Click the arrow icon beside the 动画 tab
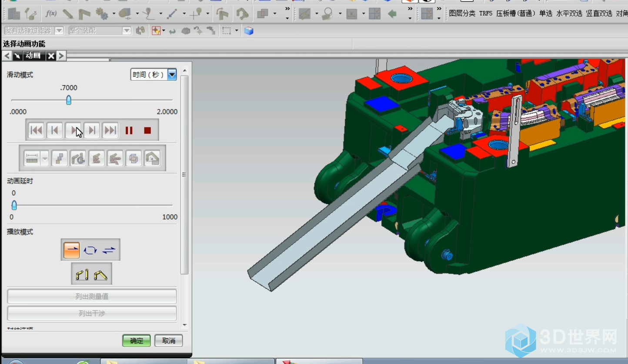628x364 pixels. [x=17, y=56]
